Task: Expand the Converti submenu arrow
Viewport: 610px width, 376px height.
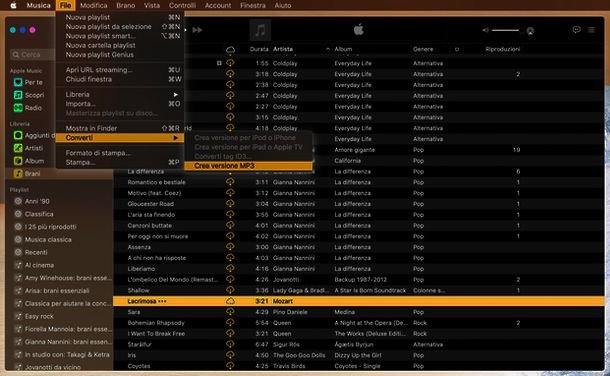Action: 176,138
